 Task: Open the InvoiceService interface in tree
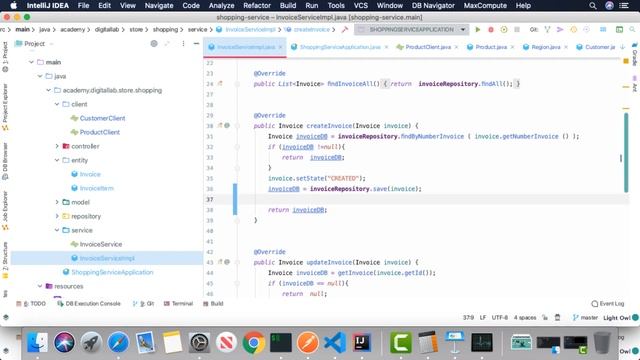pyautogui.click(x=100, y=244)
